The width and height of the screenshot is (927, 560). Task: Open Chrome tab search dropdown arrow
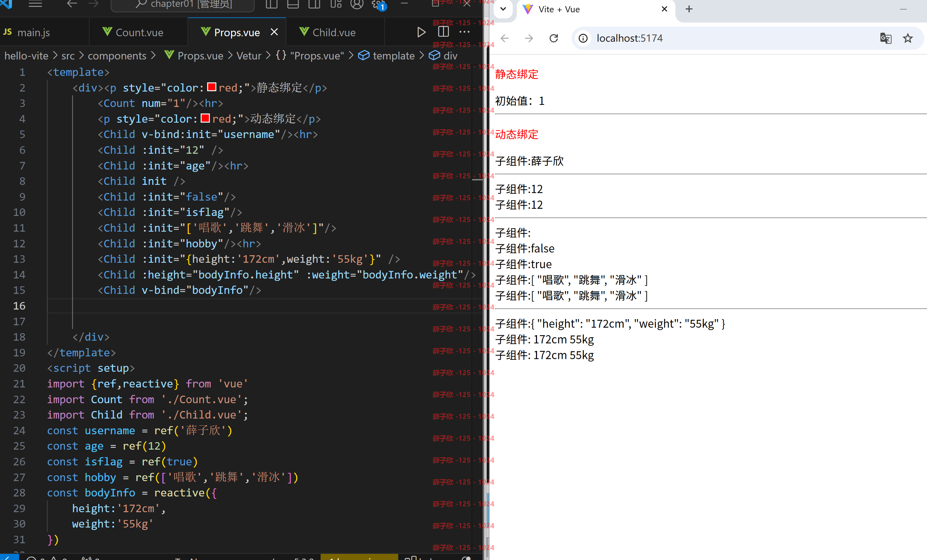click(x=503, y=9)
